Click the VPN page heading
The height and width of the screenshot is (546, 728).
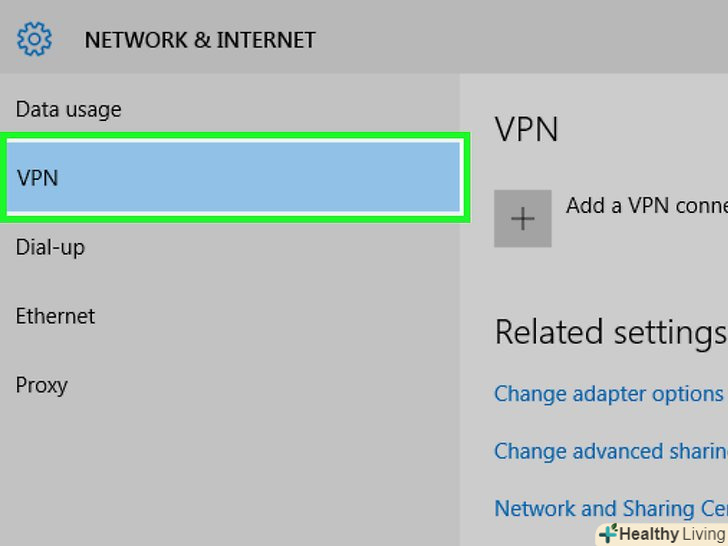click(527, 129)
